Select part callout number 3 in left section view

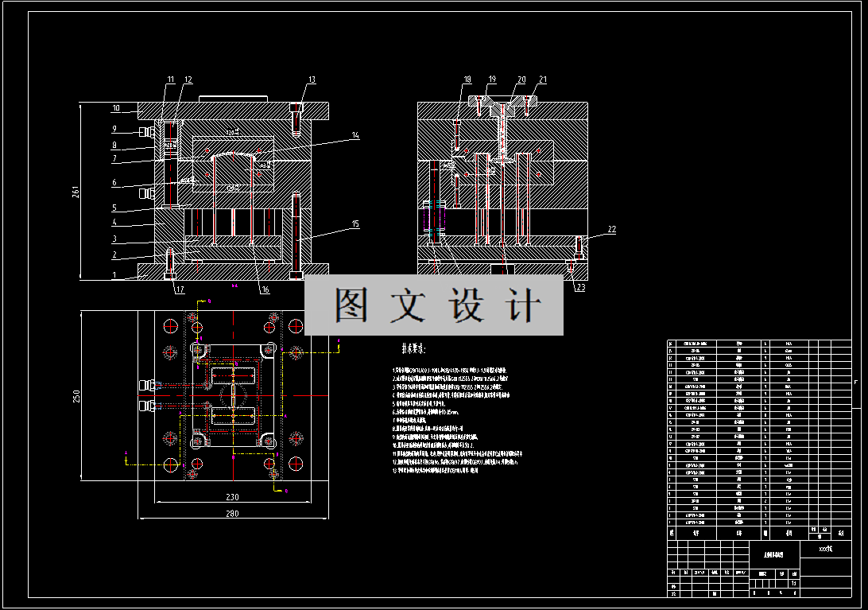tap(114, 239)
